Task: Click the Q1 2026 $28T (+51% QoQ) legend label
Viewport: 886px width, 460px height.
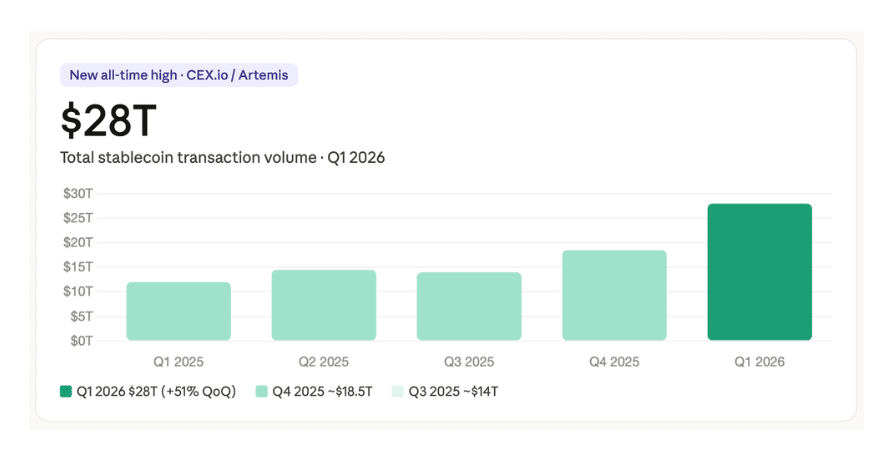Action: (157, 392)
